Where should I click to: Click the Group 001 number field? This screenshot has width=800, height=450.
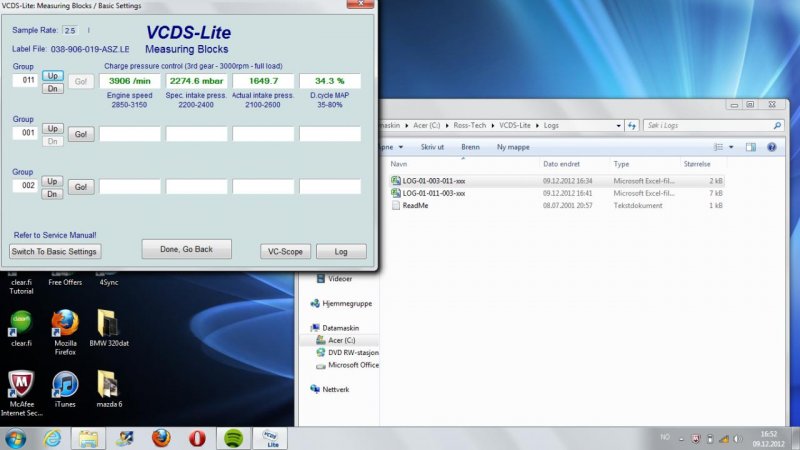tap(26, 133)
